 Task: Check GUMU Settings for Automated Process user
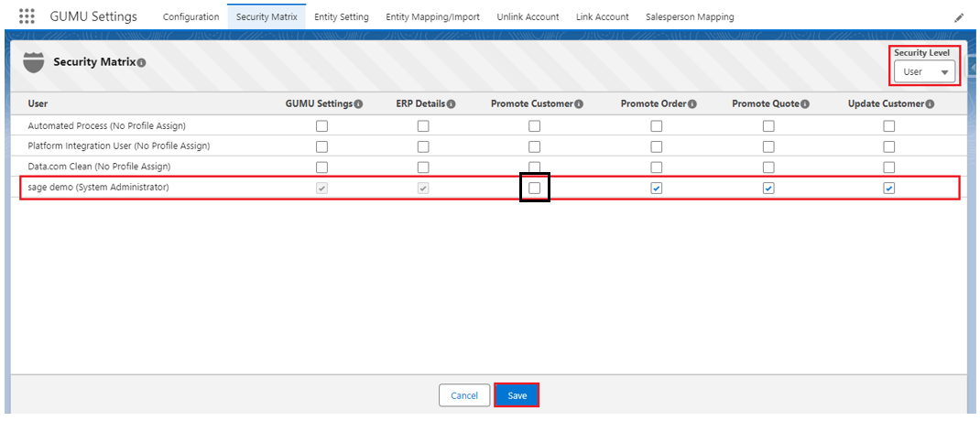(321, 125)
